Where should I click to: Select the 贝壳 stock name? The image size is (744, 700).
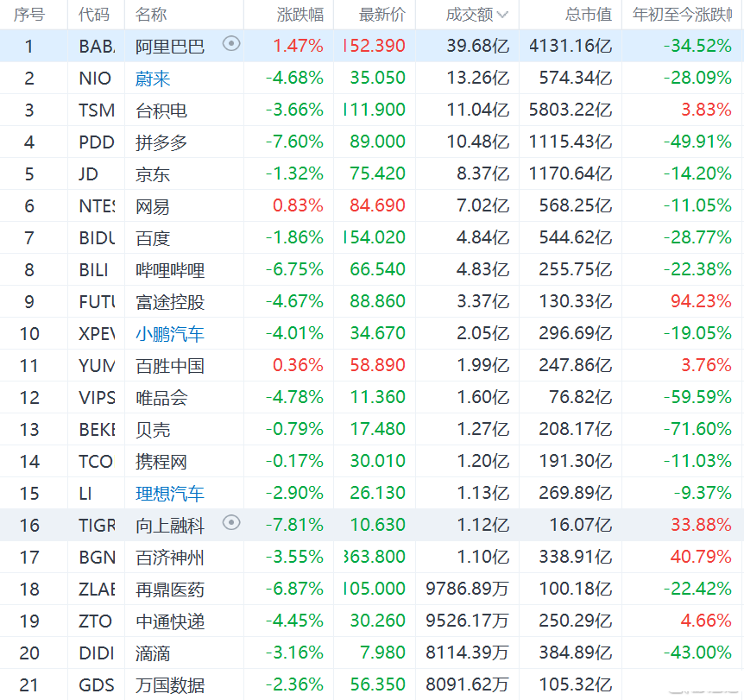[x=153, y=430]
